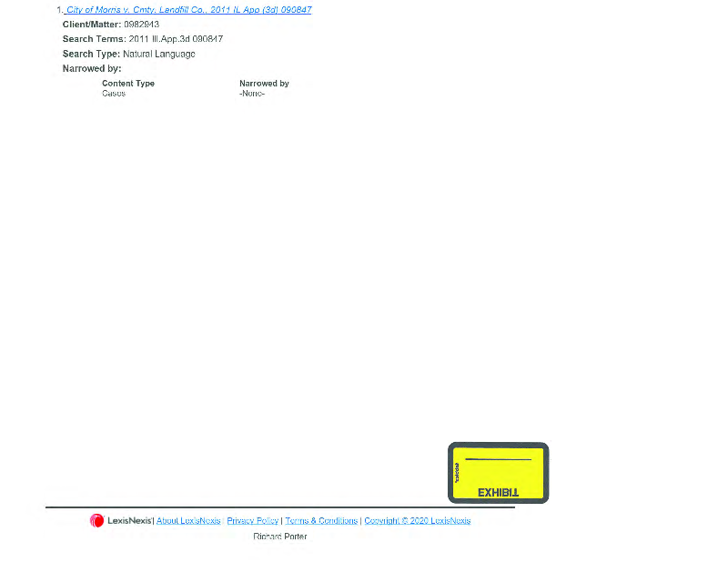Viewport: 728px width, 562px height.
Task: Open the About LexisNexis link
Action: (x=188, y=521)
